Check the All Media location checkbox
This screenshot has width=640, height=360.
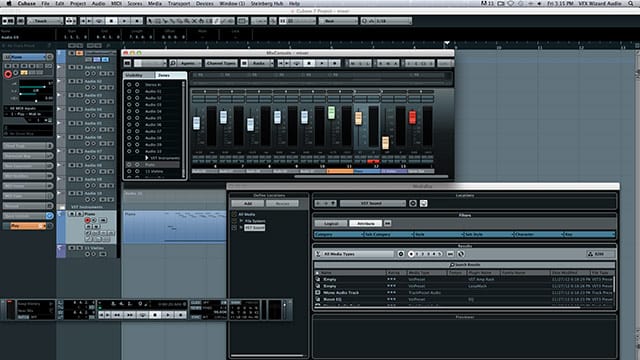[234, 214]
